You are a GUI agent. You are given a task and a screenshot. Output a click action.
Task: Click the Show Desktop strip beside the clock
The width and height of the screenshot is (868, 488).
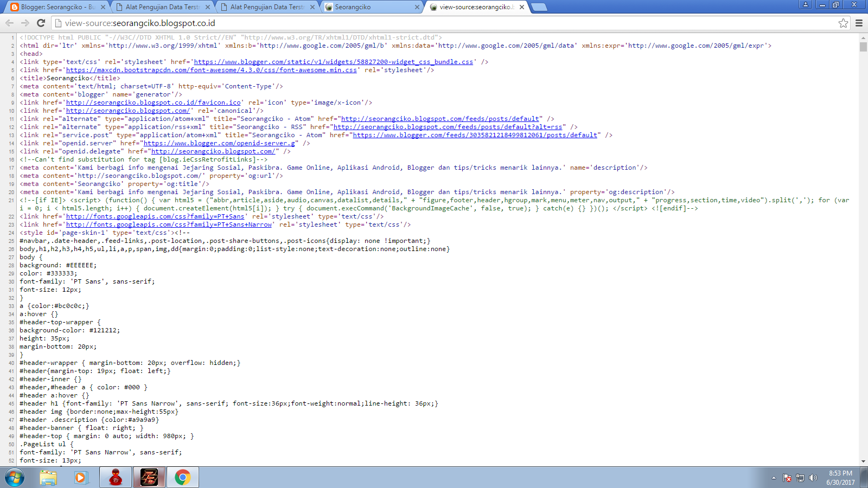(x=864, y=478)
